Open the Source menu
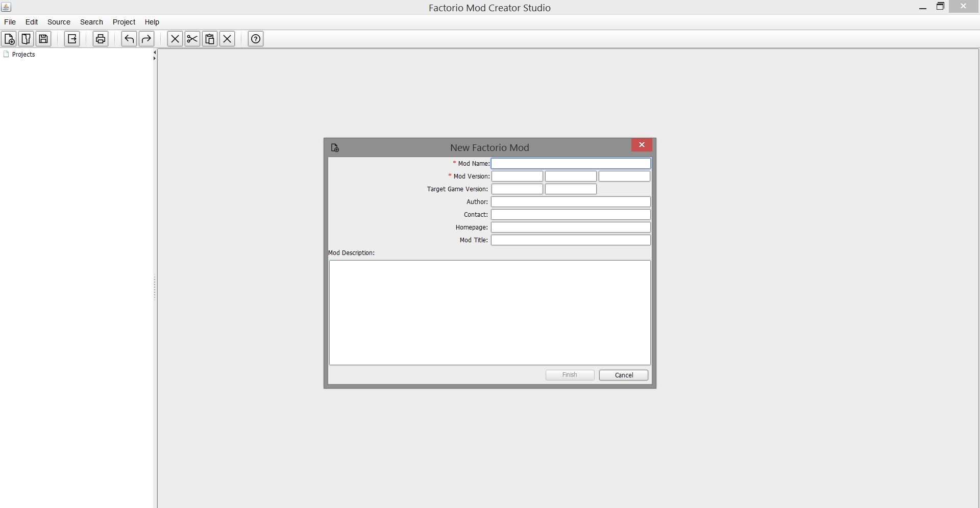This screenshot has width=980, height=508. (59, 22)
